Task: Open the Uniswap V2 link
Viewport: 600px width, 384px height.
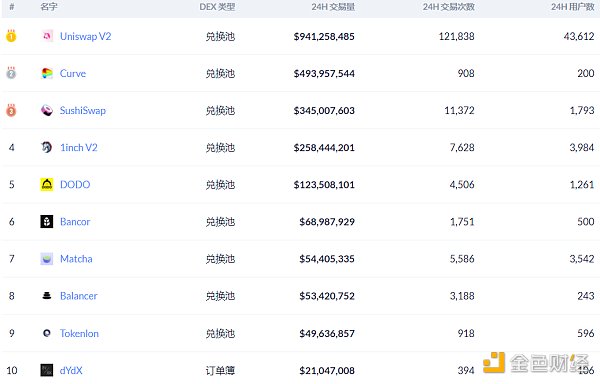Action: click(x=85, y=36)
